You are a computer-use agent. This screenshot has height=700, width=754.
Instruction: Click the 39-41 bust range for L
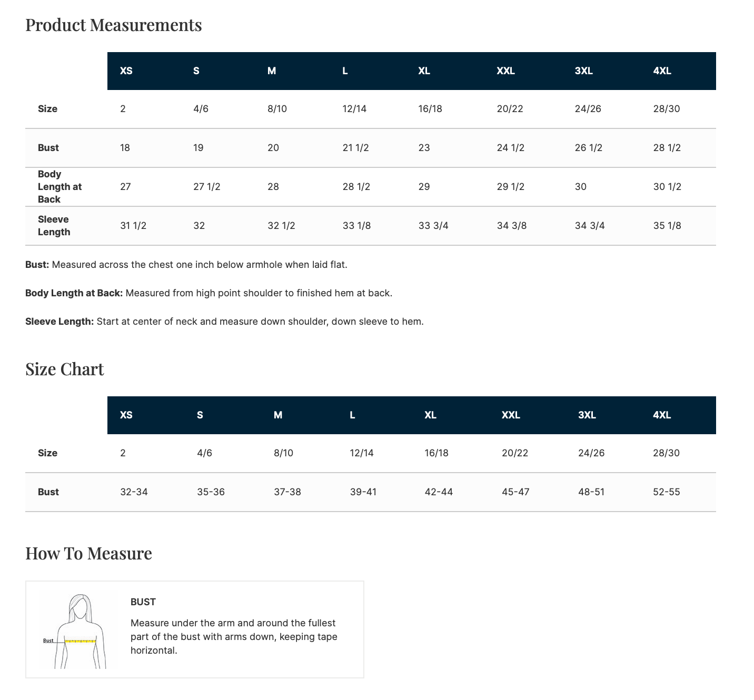363,492
